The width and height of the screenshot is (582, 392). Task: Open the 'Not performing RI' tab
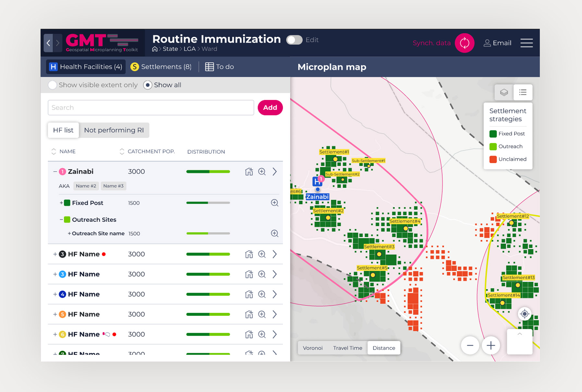coord(114,130)
